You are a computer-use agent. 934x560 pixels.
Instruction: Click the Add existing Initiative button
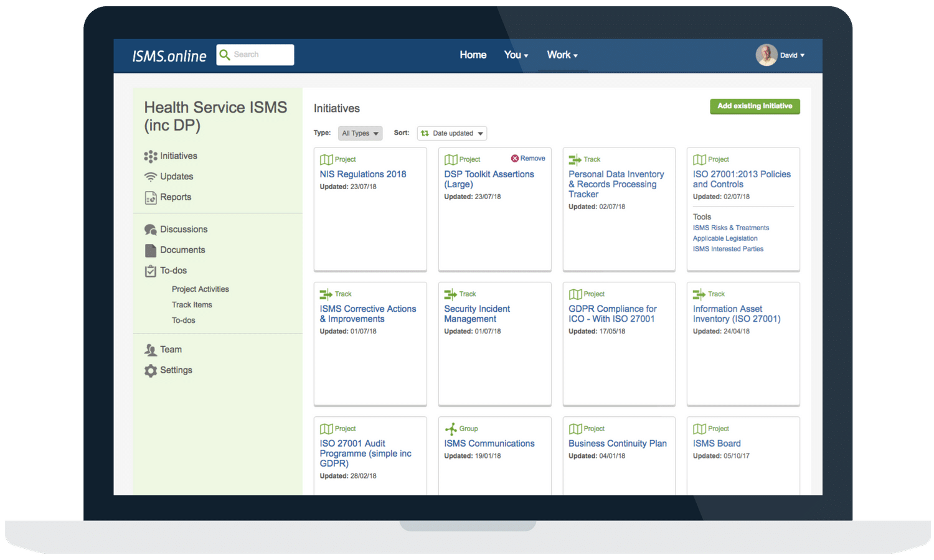(755, 106)
